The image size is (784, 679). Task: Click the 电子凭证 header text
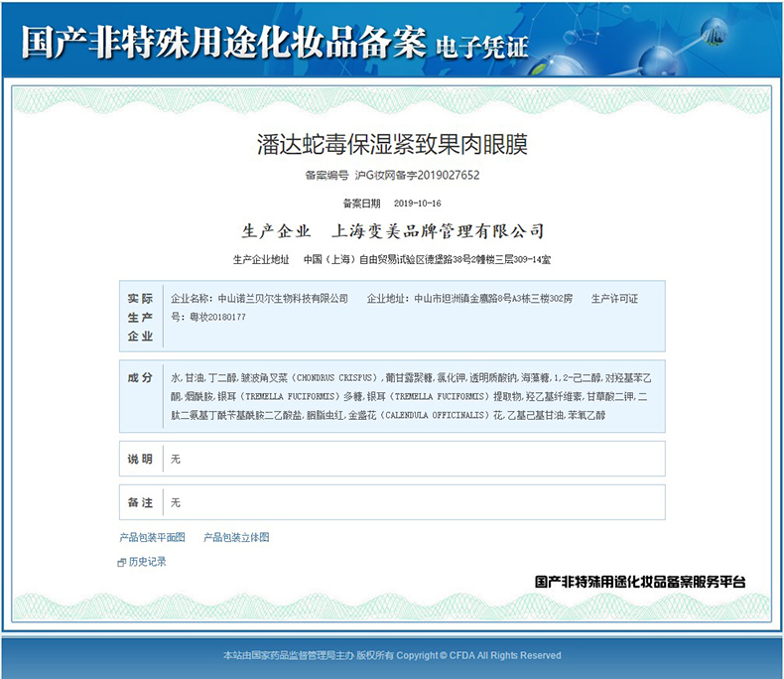pyautogui.click(x=482, y=48)
